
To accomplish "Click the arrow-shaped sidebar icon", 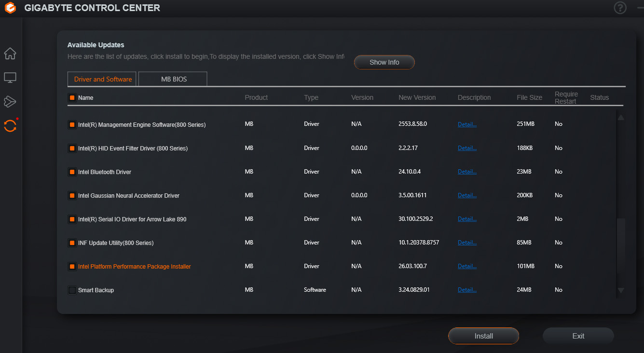I will click(10, 101).
